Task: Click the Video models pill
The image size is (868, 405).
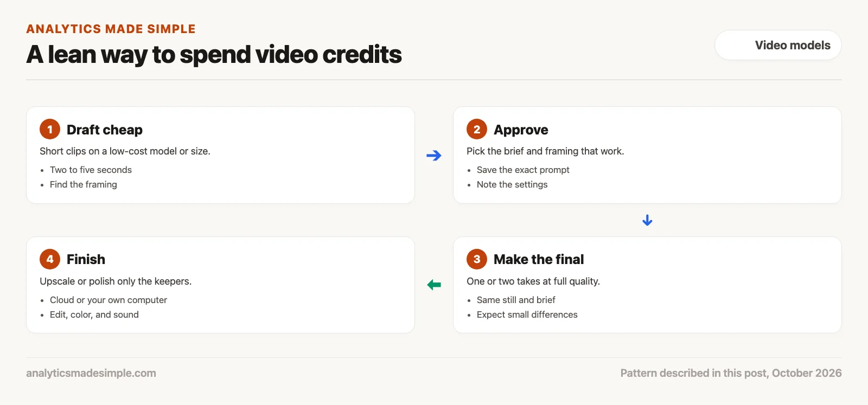Action: click(778, 45)
